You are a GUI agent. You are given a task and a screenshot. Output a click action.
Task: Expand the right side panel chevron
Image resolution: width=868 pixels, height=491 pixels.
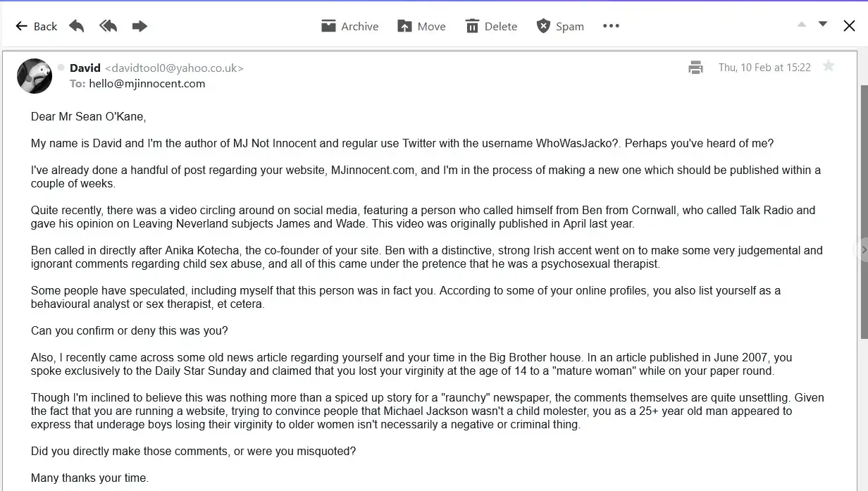pos(863,249)
